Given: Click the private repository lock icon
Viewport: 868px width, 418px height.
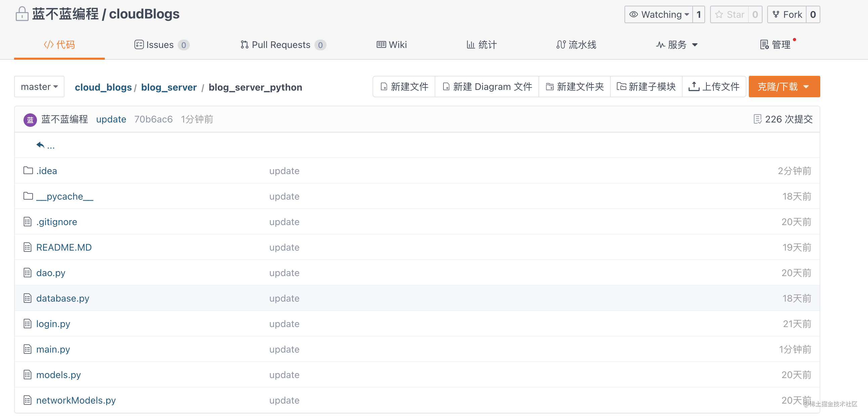Looking at the screenshot, I should (22, 14).
